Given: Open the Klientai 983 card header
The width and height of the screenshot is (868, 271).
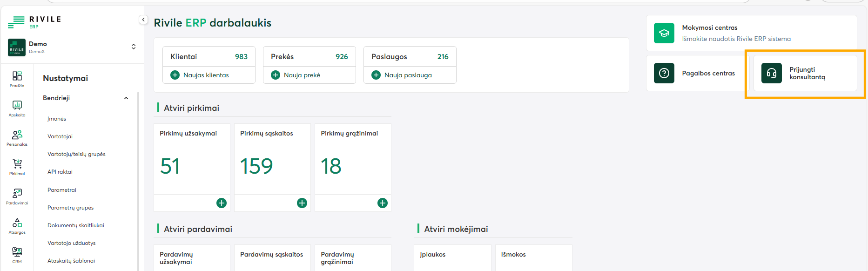Looking at the screenshot, I should 209,56.
